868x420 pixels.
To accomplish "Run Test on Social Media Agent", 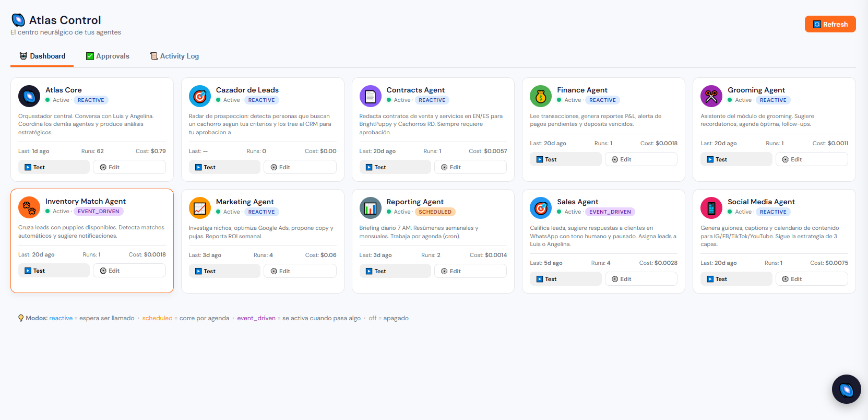I will tap(736, 279).
